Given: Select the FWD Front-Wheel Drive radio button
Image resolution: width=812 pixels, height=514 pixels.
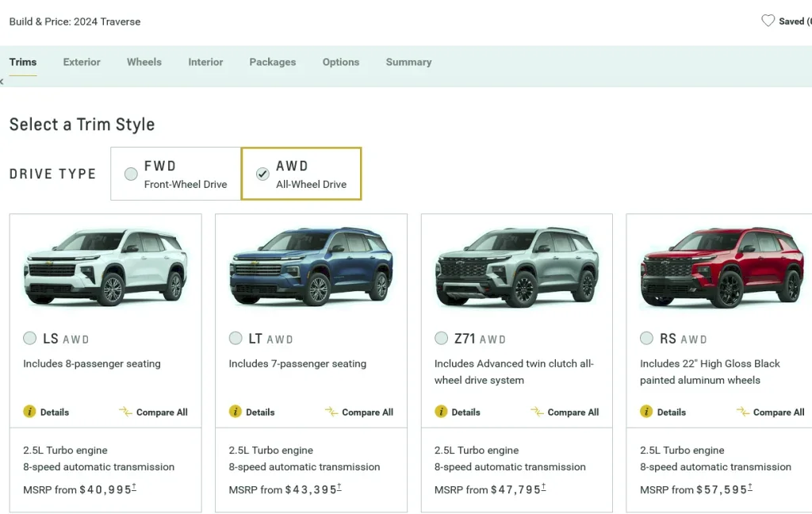Looking at the screenshot, I should point(131,174).
